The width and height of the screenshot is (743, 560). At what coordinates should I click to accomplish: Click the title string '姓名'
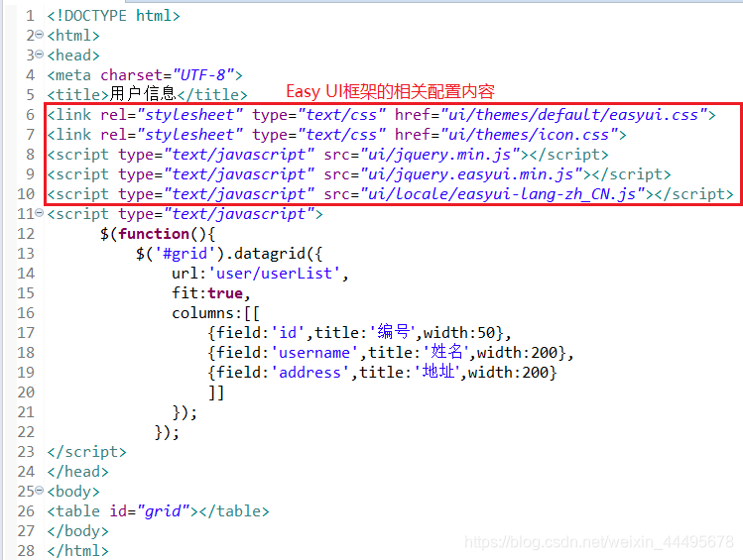click(446, 352)
